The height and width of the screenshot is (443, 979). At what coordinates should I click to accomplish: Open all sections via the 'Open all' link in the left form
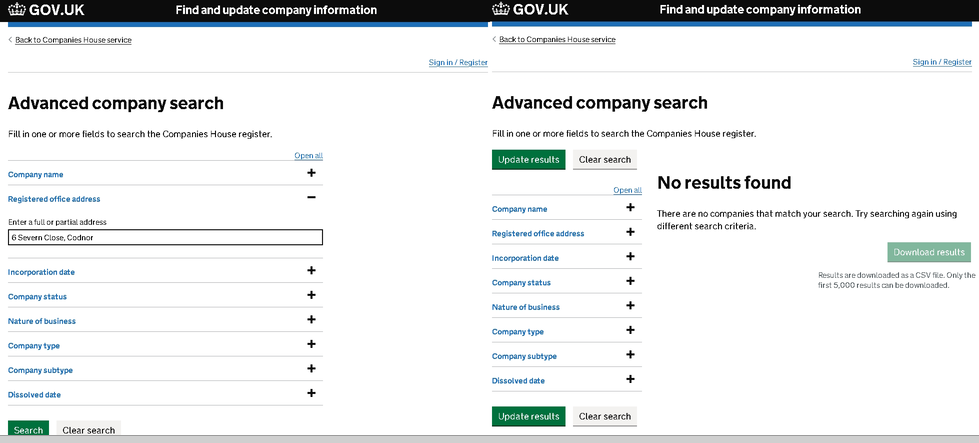coord(308,156)
